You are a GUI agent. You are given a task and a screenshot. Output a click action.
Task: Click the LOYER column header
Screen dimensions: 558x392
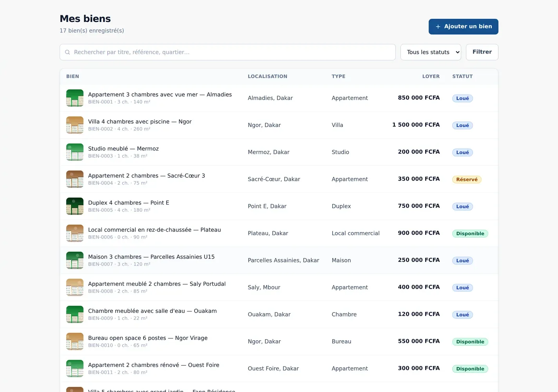[431, 76]
